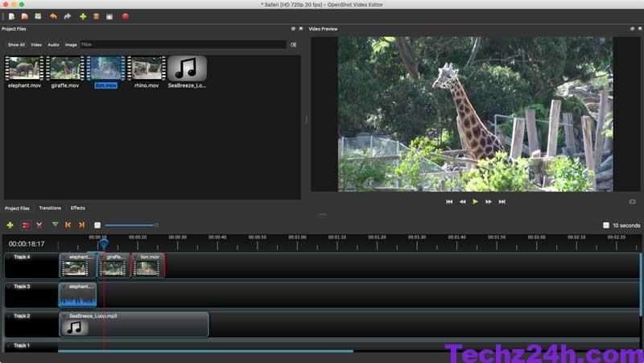The width and height of the screenshot is (644, 363).
Task: Click the zoom-in icon beside 10 seconds
Action: (x=606, y=225)
